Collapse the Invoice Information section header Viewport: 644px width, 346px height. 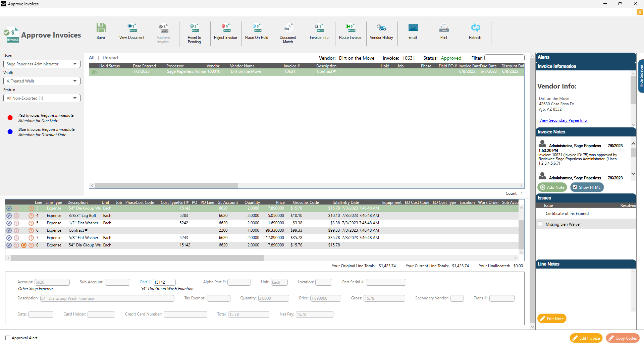point(586,66)
